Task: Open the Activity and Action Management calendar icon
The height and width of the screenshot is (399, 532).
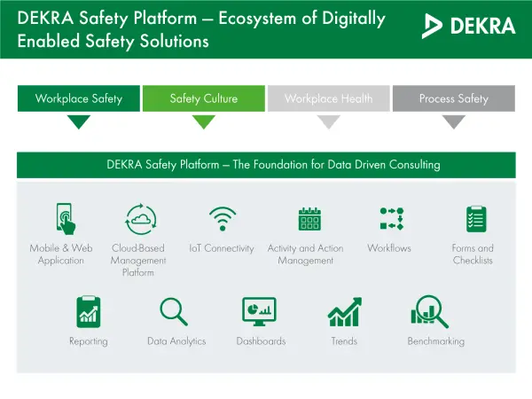Action: pos(309,219)
